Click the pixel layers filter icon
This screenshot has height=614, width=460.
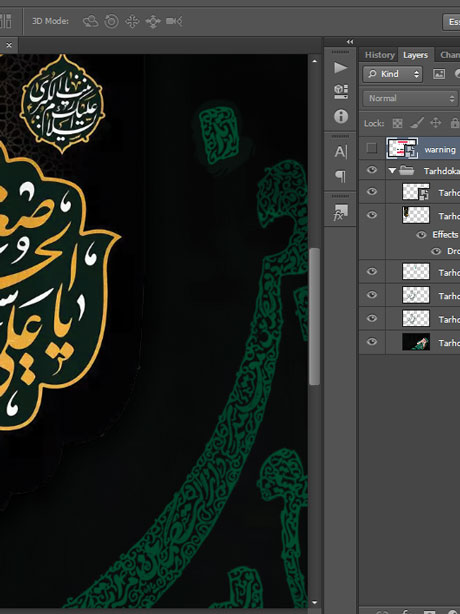439,74
